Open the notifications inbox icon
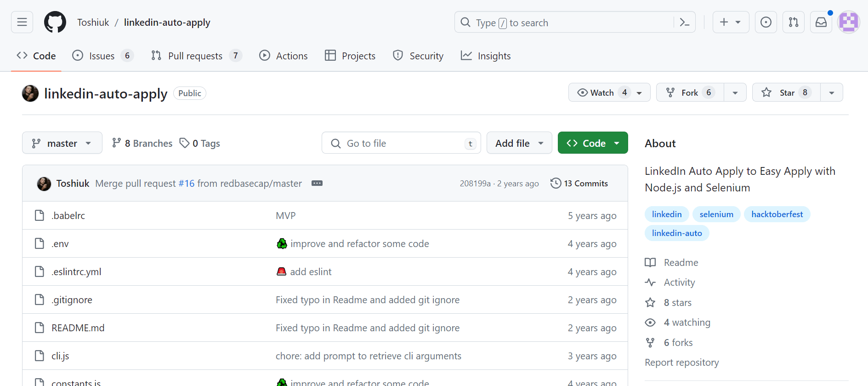The width and height of the screenshot is (868, 386). tap(821, 22)
